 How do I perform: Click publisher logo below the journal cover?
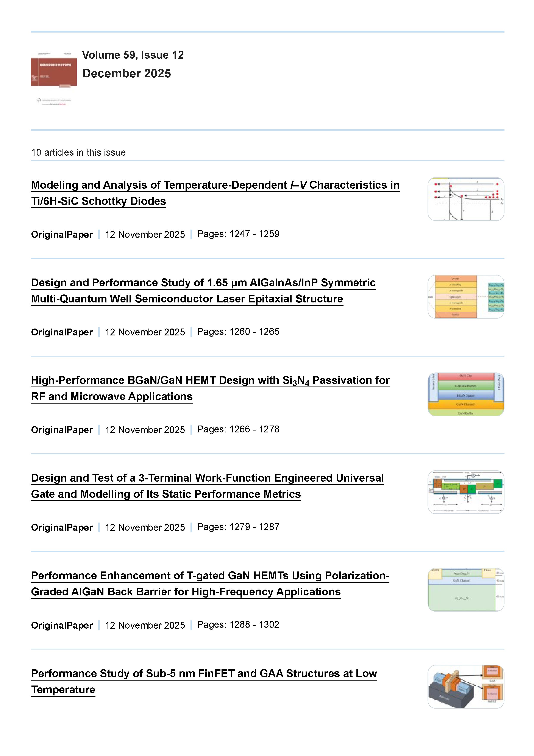pos(54,102)
